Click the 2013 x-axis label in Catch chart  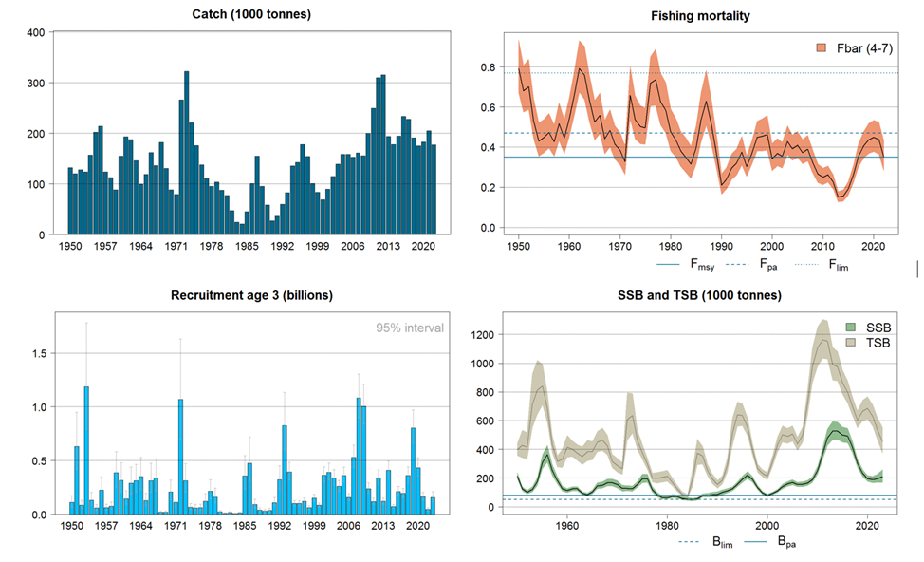coord(388,246)
